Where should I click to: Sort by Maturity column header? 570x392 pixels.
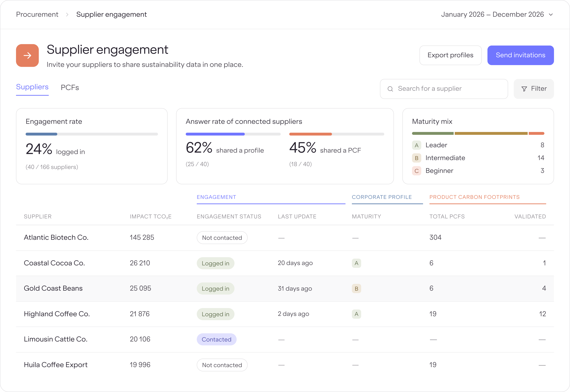click(366, 217)
